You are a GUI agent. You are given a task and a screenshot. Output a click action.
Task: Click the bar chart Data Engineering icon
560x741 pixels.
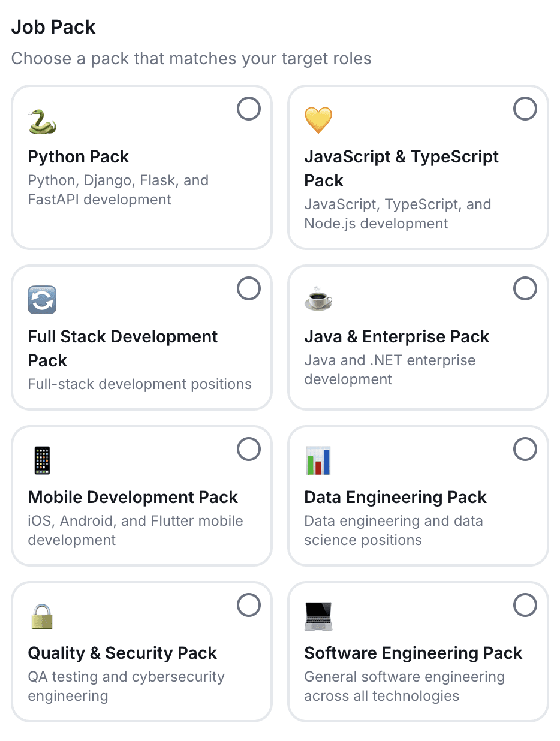pos(318,460)
